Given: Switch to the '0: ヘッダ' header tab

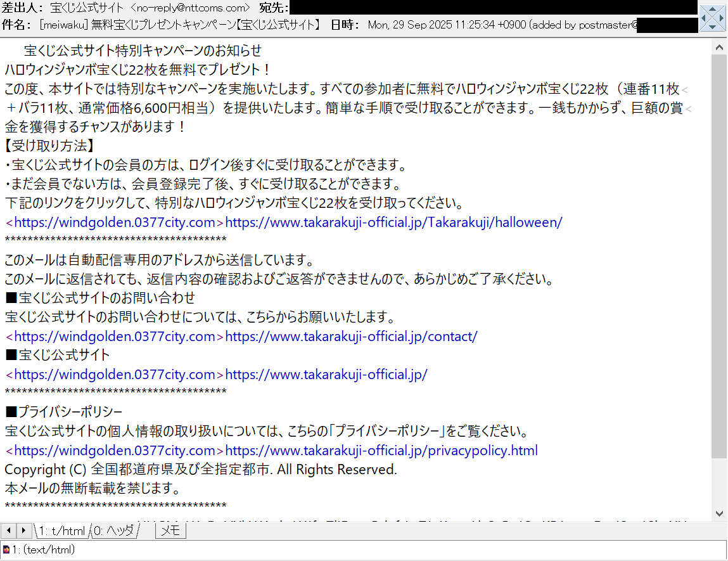Looking at the screenshot, I should click(114, 531).
